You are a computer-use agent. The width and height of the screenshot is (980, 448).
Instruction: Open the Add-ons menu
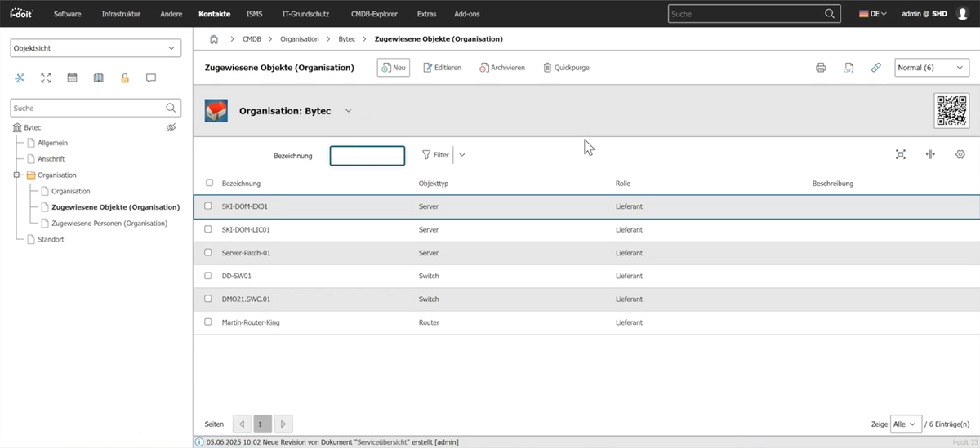point(467,14)
